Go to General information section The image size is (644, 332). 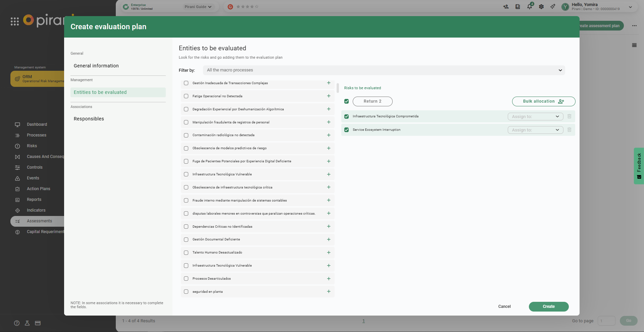(x=96, y=66)
